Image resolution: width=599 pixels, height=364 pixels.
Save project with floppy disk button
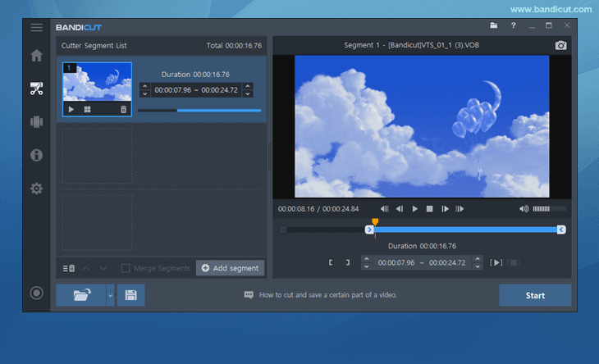pos(131,295)
